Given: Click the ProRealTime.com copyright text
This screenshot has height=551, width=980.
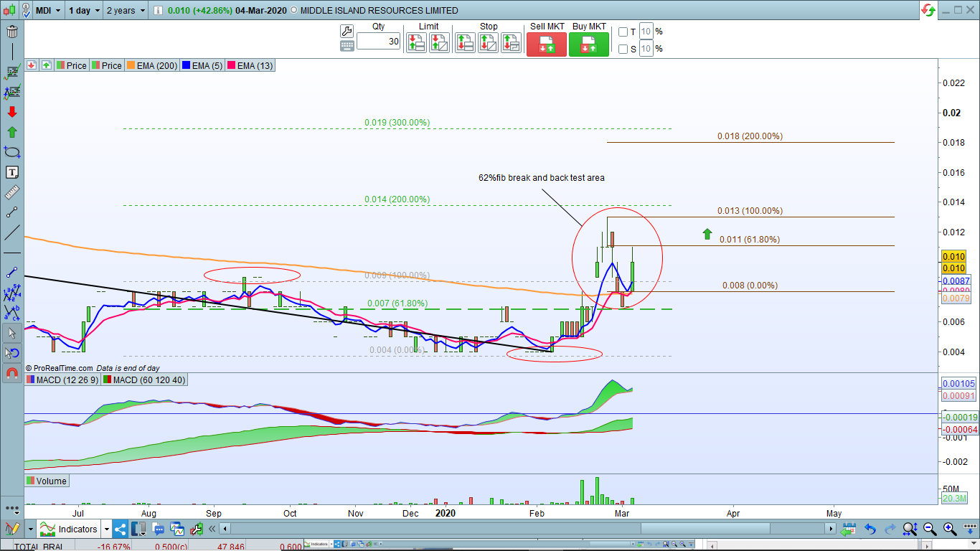Looking at the screenshot, I should (x=60, y=367).
